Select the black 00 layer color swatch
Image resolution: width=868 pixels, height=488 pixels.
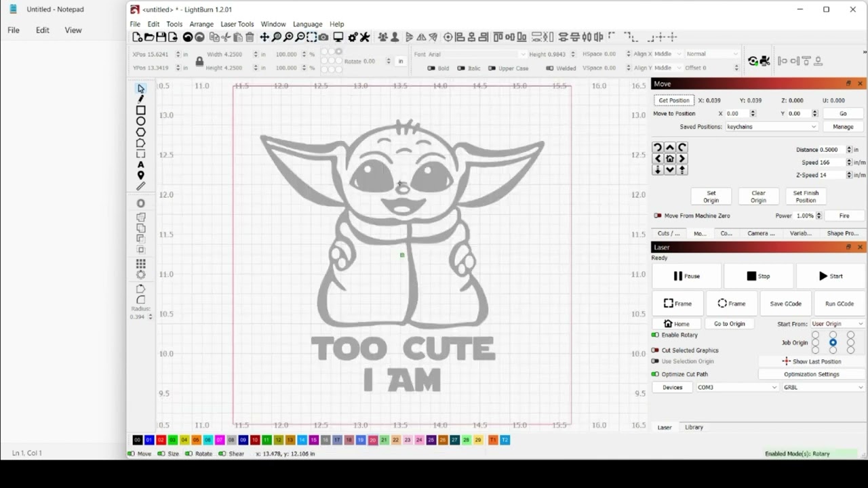[x=138, y=440]
